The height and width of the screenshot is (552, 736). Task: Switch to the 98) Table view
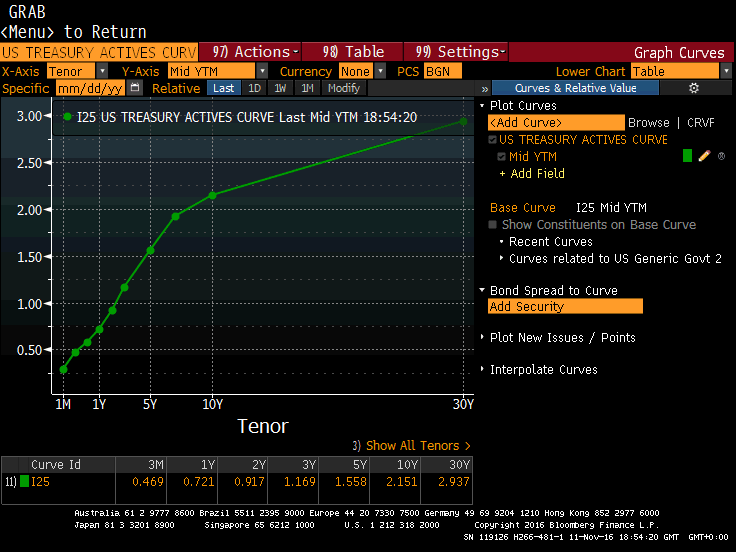[x=352, y=52]
